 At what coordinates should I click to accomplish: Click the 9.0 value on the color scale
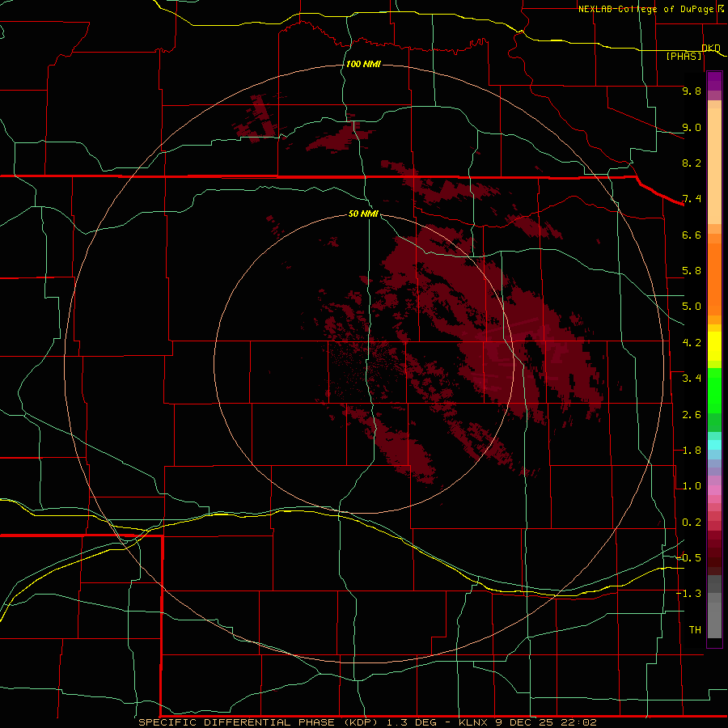click(x=692, y=127)
